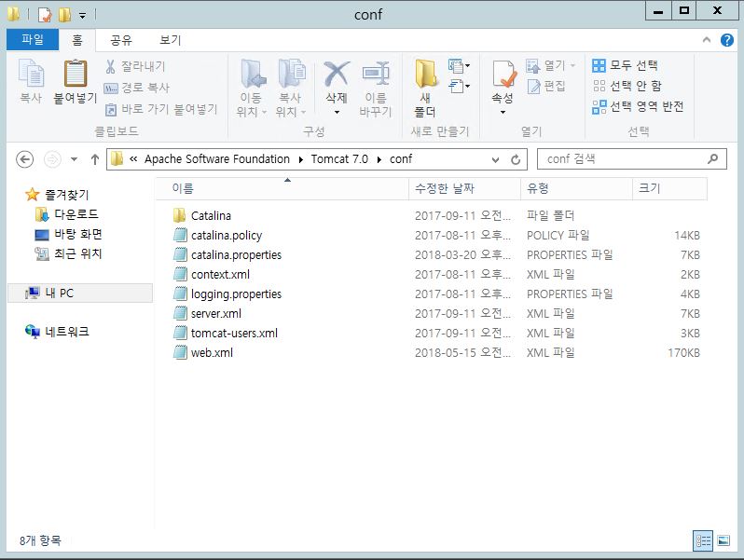This screenshot has height=560, width=744.
Task: Sort by the 크기 column header
Action: tap(669, 189)
